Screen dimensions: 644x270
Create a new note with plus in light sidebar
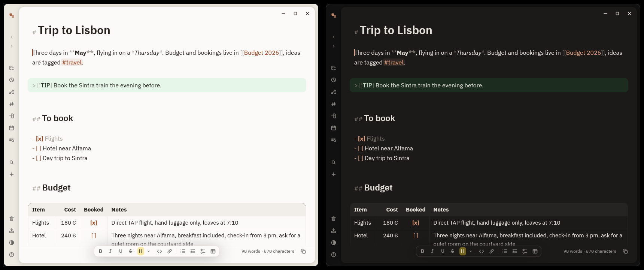(12, 174)
